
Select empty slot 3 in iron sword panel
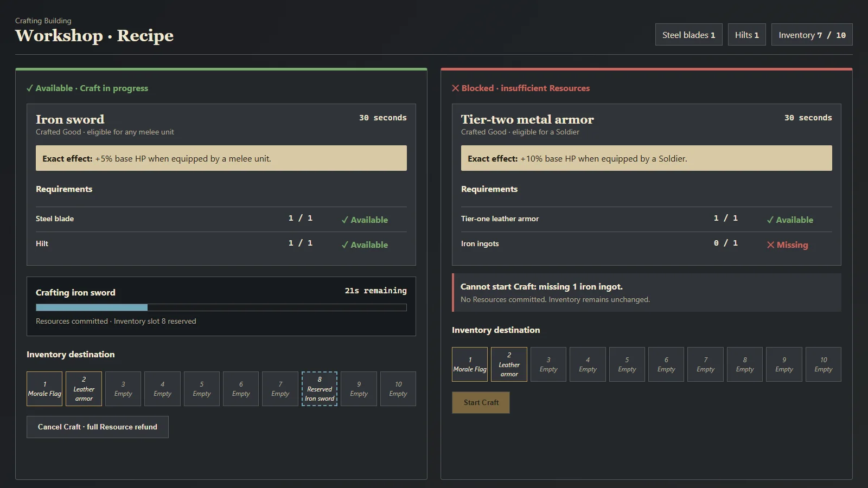point(123,389)
